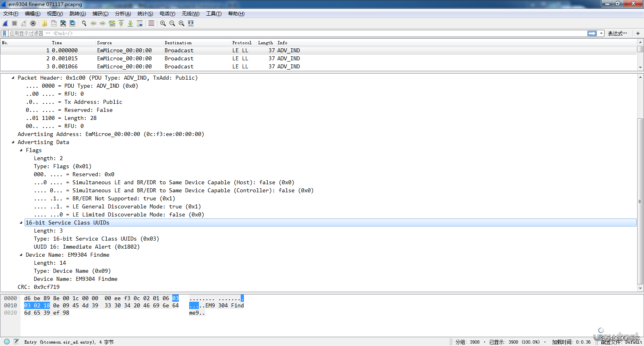
Task: Close the capture file icon
Action: coord(63,23)
